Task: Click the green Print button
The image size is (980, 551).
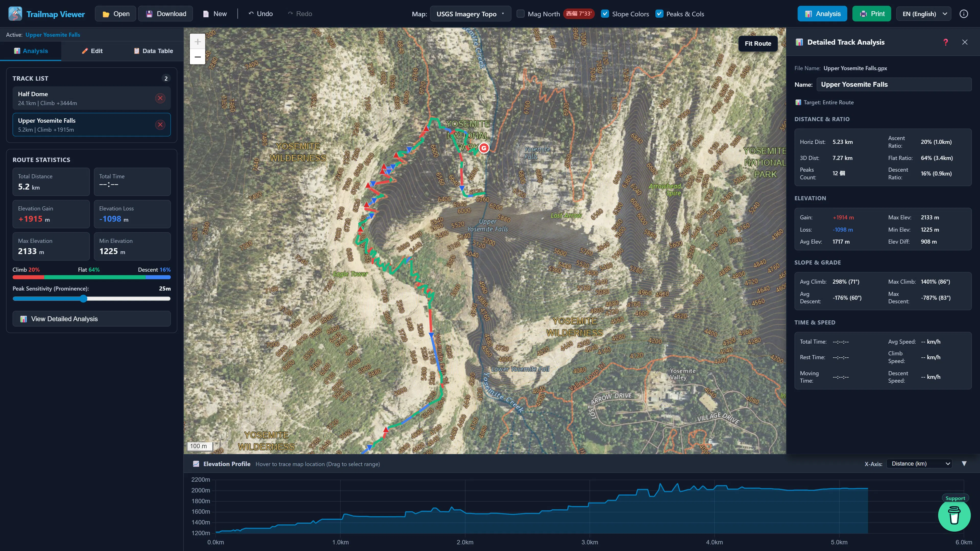Action: coord(872,14)
